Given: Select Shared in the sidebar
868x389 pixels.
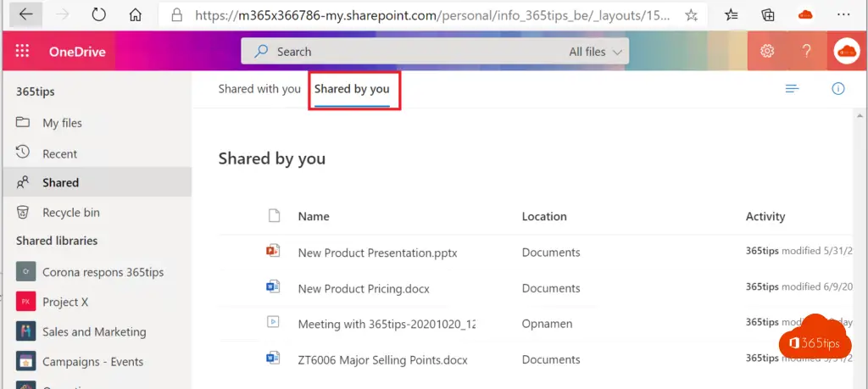Looking at the screenshot, I should 97,182.
